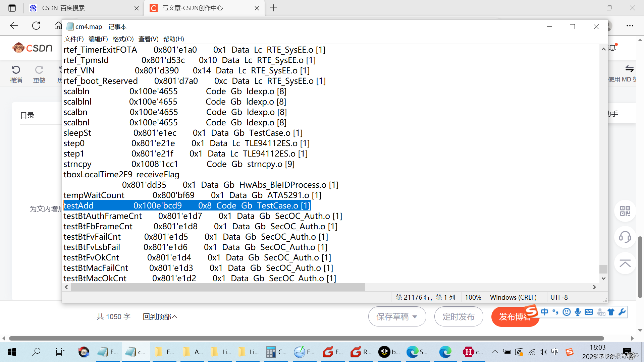This screenshot has width=644, height=362.
Task: Expand hidden system tray icons chevron
Action: coord(495,352)
